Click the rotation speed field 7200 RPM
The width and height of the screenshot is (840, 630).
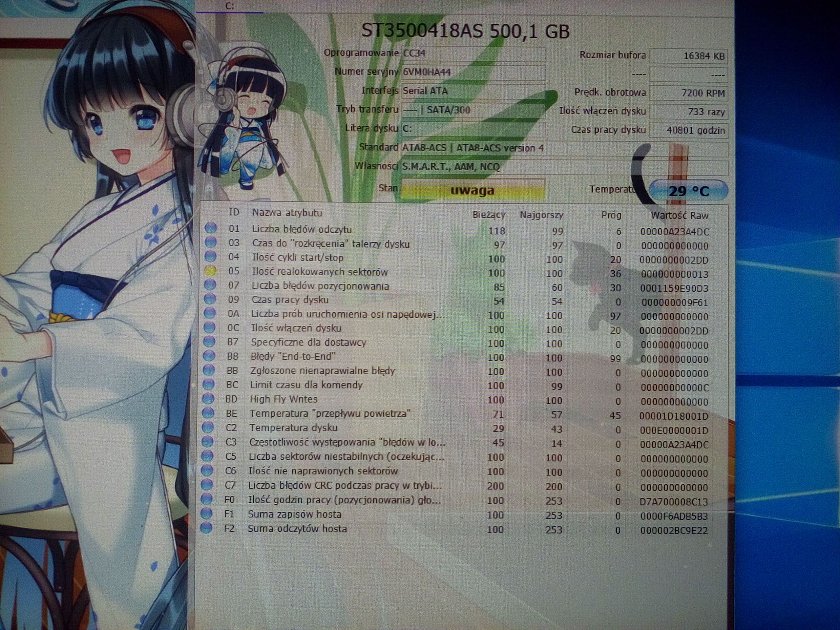[688, 93]
